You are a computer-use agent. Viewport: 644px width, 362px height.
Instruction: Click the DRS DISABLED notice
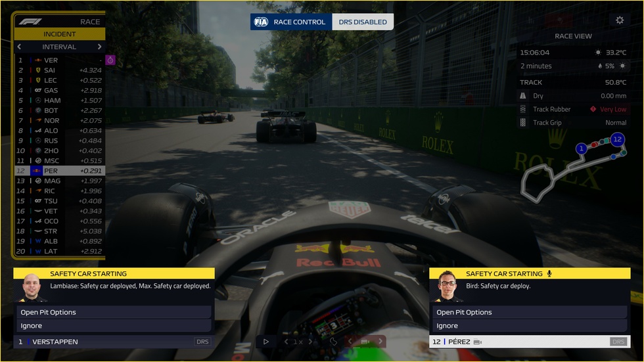point(363,22)
